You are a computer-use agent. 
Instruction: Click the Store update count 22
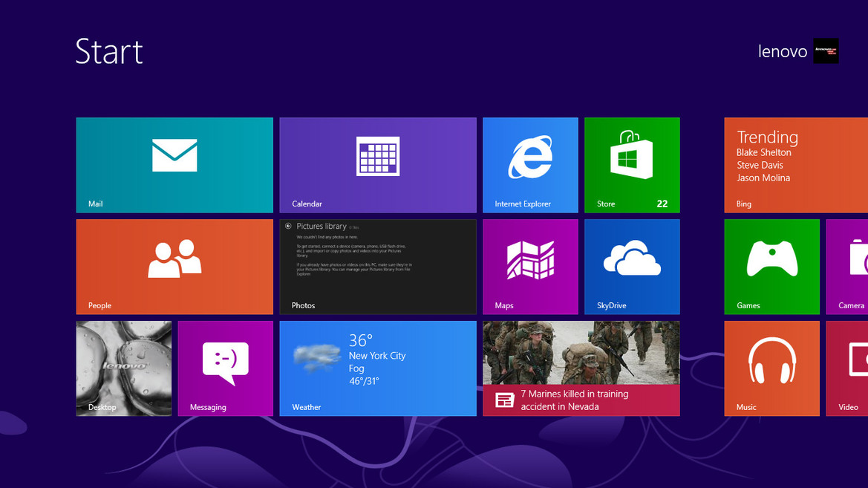pos(662,204)
